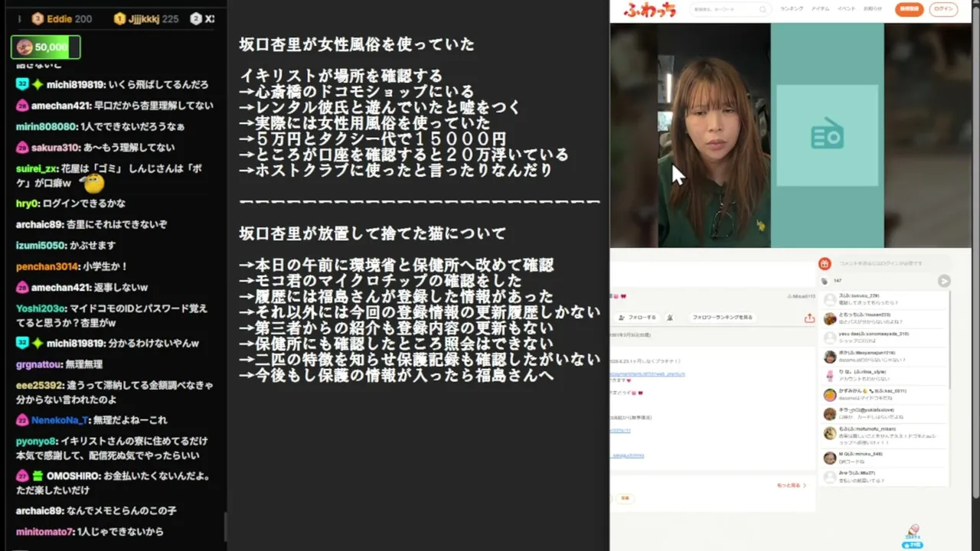Click the hand icon beside 147 count
The image size is (980, 551).
point(825,281)
